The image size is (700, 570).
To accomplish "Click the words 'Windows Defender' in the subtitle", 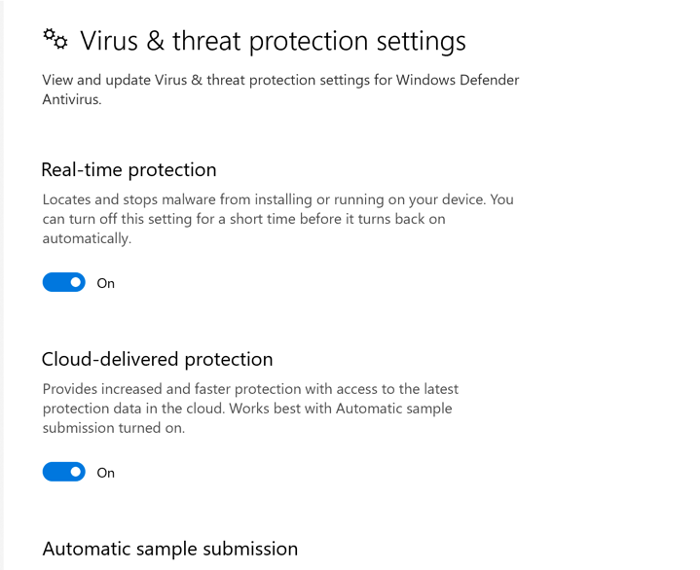I will pos(458,80).
